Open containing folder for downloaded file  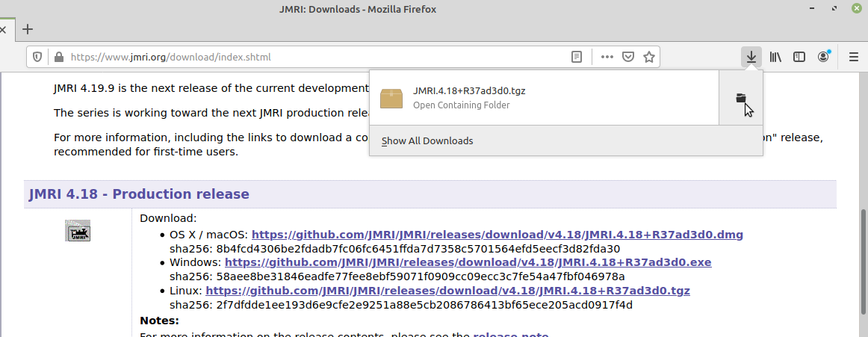click(x=740, y=98)
